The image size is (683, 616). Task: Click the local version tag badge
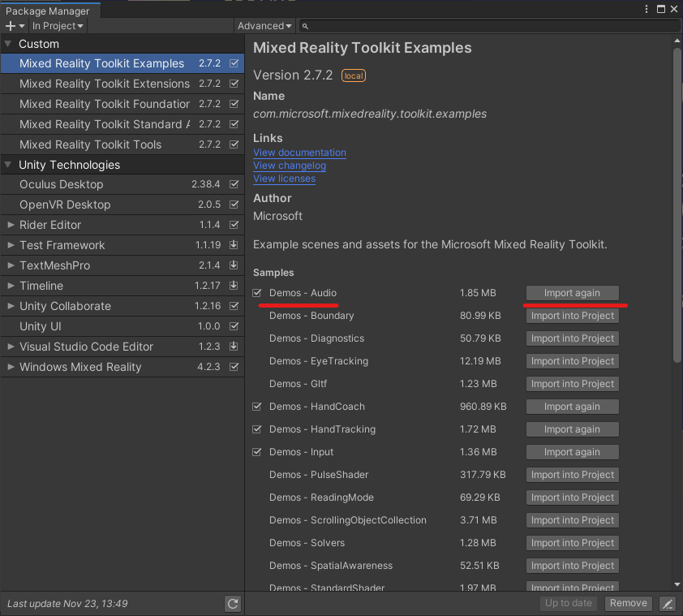(x=353, y=75)
